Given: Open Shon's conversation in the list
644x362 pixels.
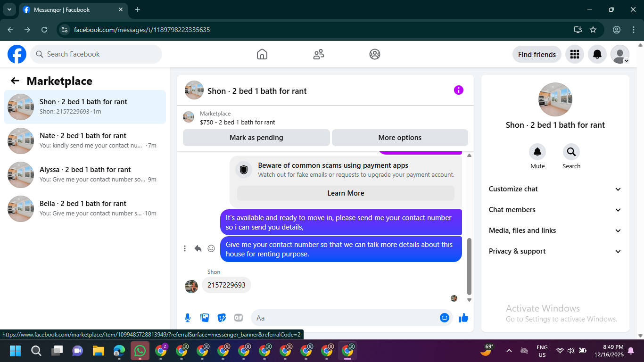Looking at the screenshot, I should pyautogui.click(x=85, y=107).
